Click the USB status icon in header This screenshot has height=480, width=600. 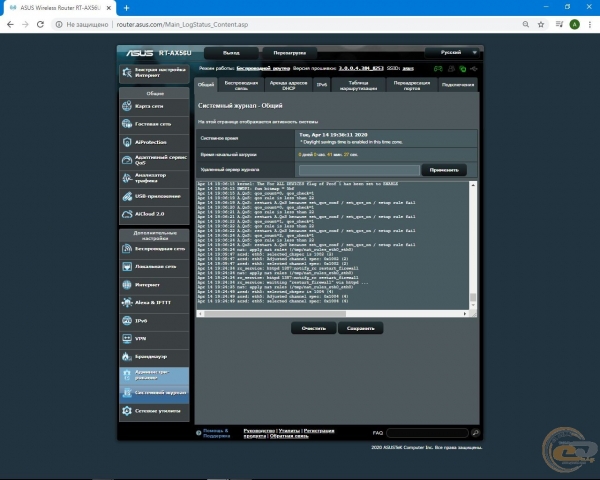coord(474,69)
